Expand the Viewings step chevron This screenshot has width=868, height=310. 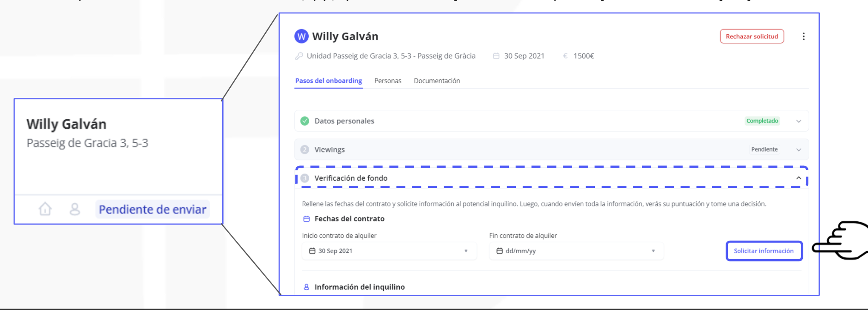[x=798, y=150]
